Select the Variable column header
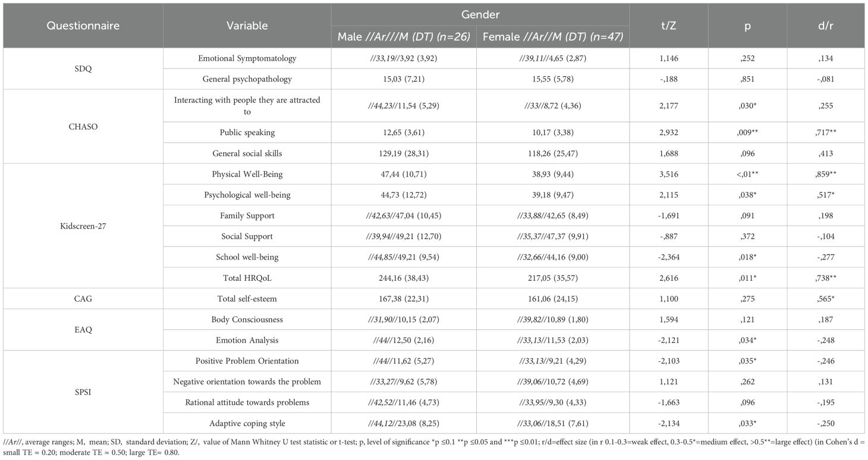Screen dimensions: 868x460 [x=247, y=26]
